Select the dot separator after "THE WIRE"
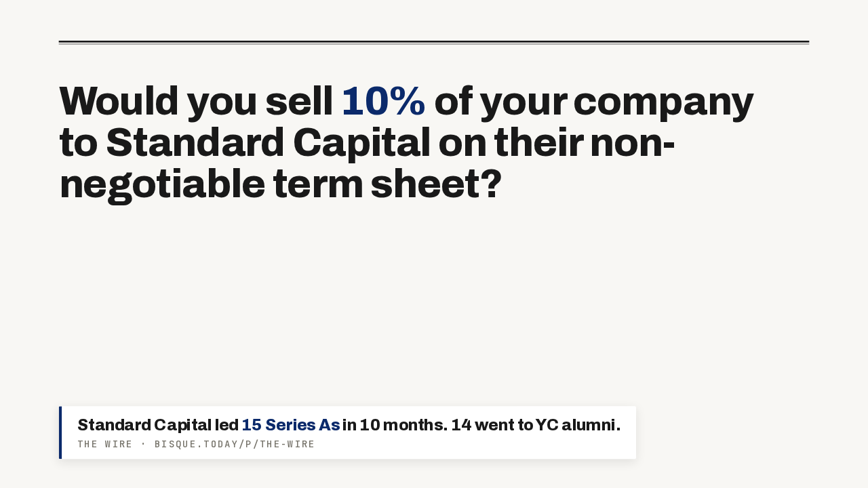 coord(144,445)
